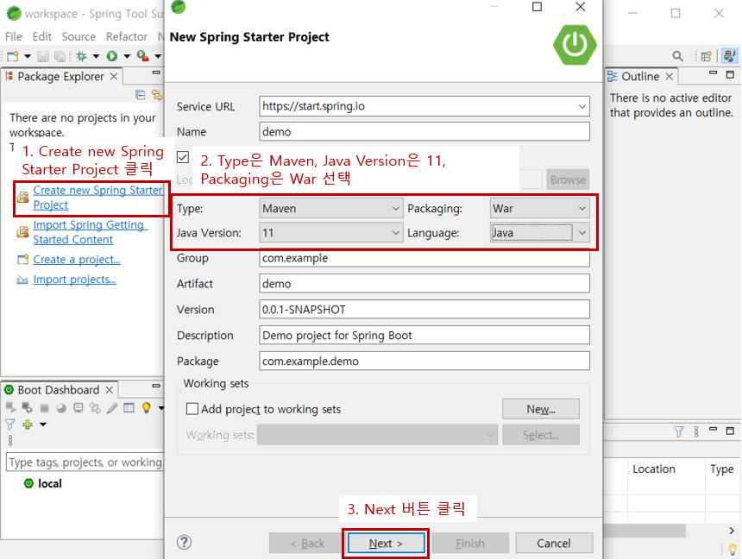742x560 pixels.
Task: Click the dialog help question mark icon
Action: [184, 542]
